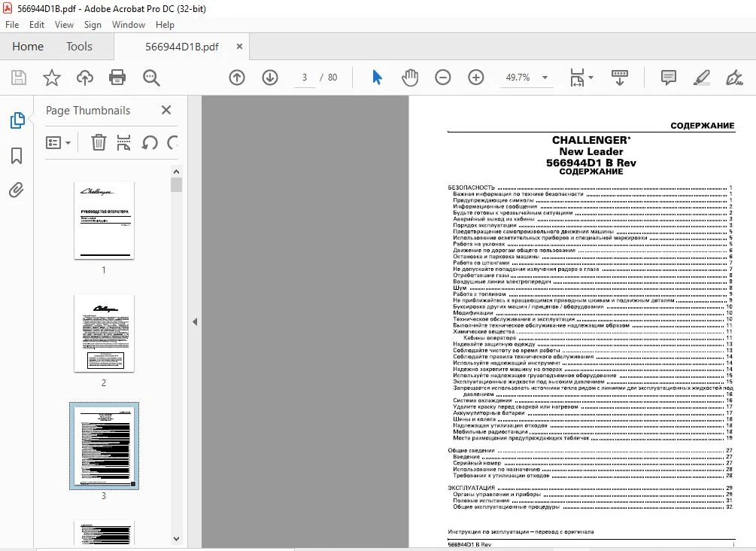Open the Edit menu
The width and height of the screenshot is (756, 551).
[x=37, y=25]
